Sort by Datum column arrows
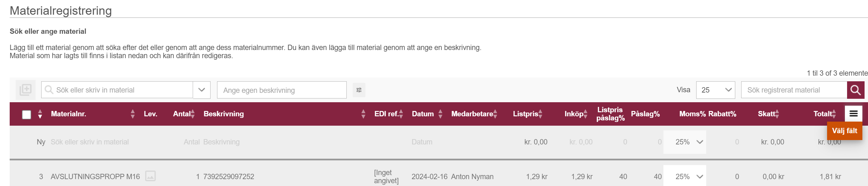 click(440, 114)
